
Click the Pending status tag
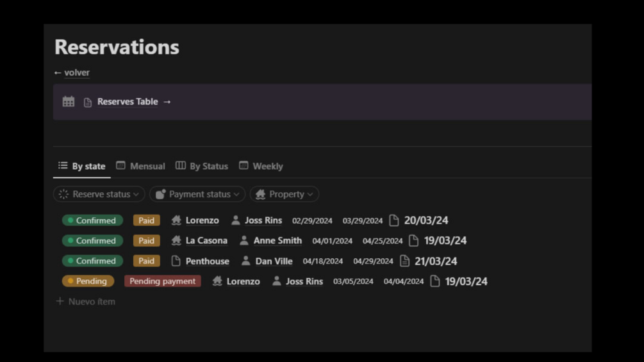coord(88,281)
